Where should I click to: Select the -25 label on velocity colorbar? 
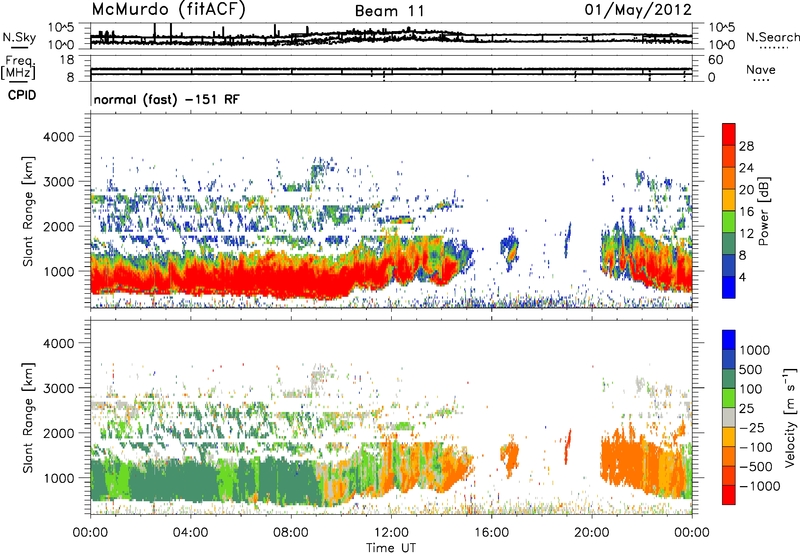[753, 428]
